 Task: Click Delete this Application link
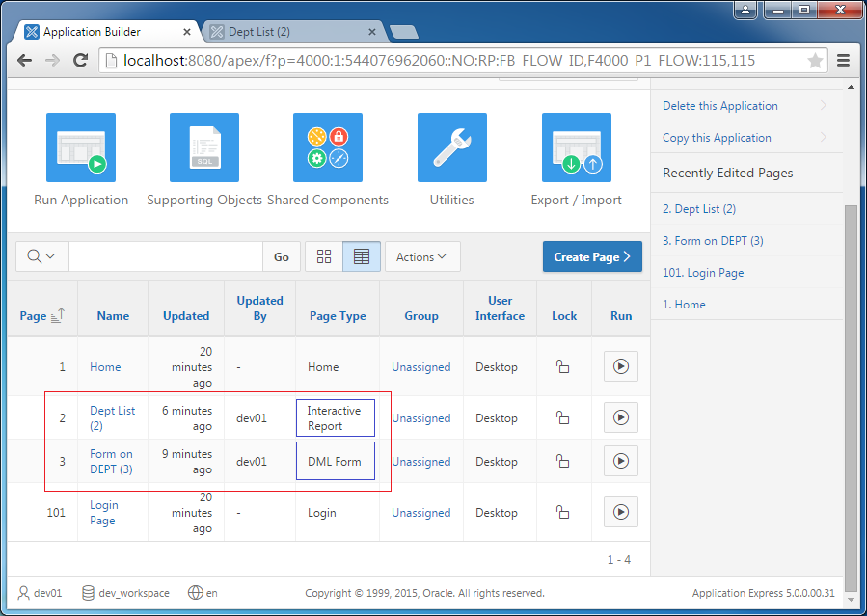pyautogui.click(x=719, y=105)
